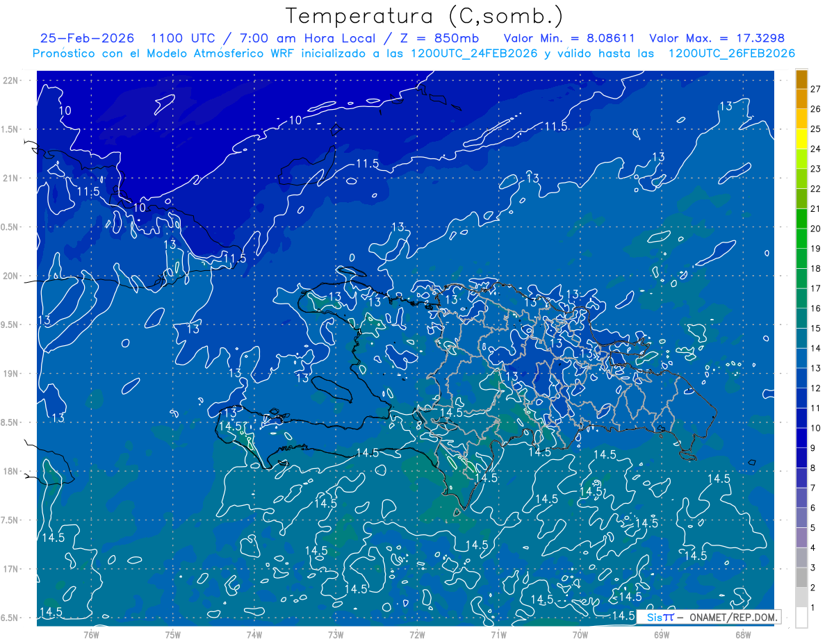Click the "SisTT" logo text
Viewport: 834px width, 644px height.
point(660,617)
